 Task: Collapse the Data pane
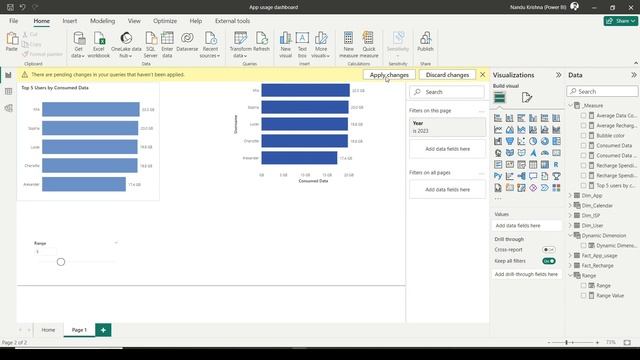coord(633,75)
